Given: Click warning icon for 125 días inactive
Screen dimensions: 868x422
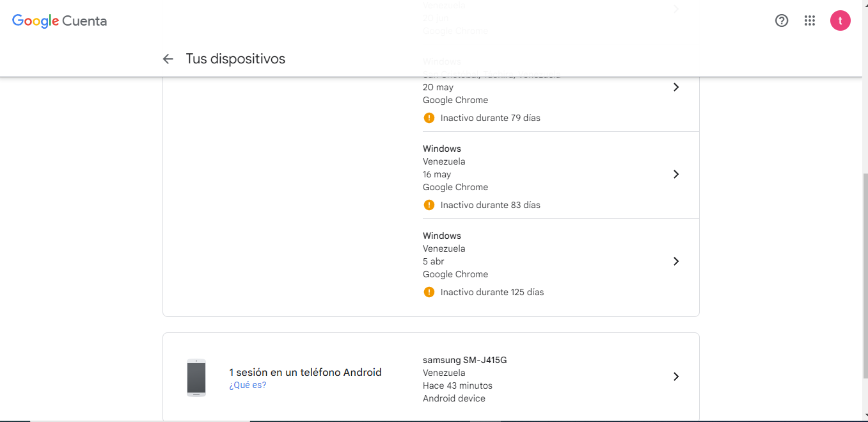Looking at the screenshot, I should [429, 292].
